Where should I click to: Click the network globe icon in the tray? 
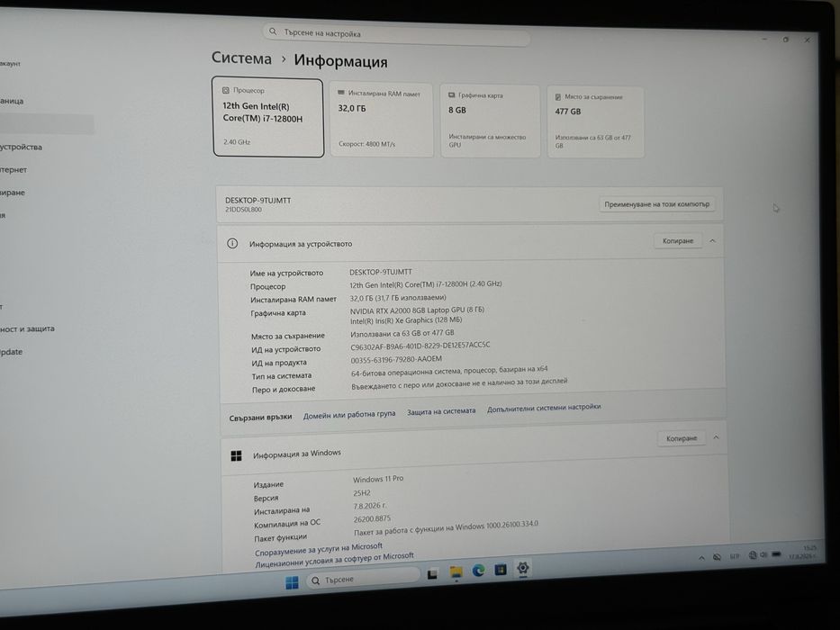[x=752, y=555]
